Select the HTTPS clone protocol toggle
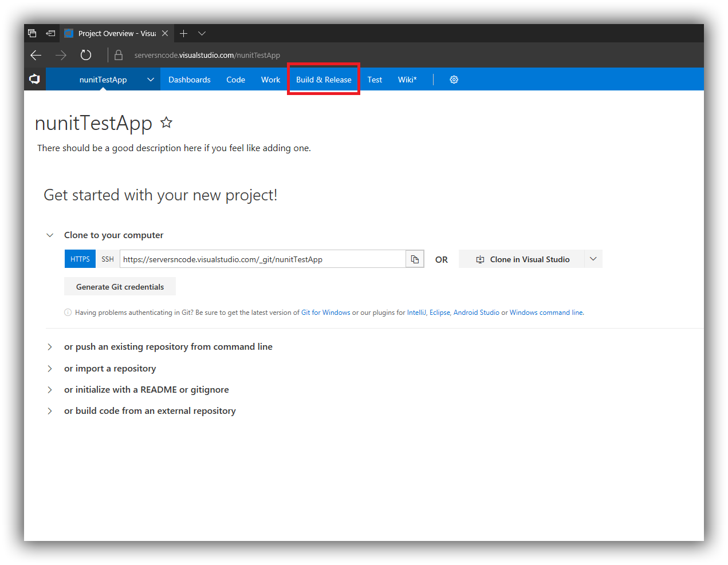This screenshot has height=565, width=728. (x=80, y=259)
